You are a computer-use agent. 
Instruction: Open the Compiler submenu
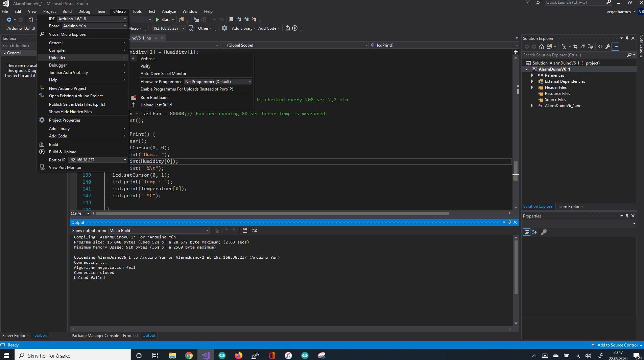click(82, 50)
